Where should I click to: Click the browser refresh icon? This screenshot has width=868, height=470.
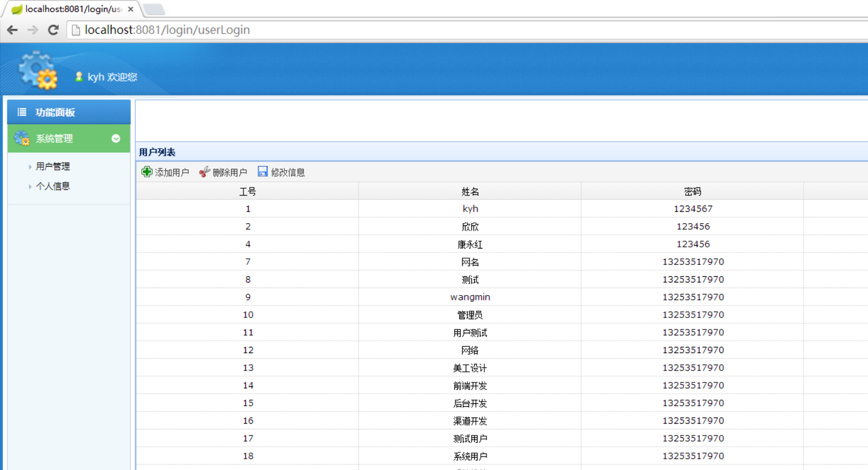[x=53, y=30]
